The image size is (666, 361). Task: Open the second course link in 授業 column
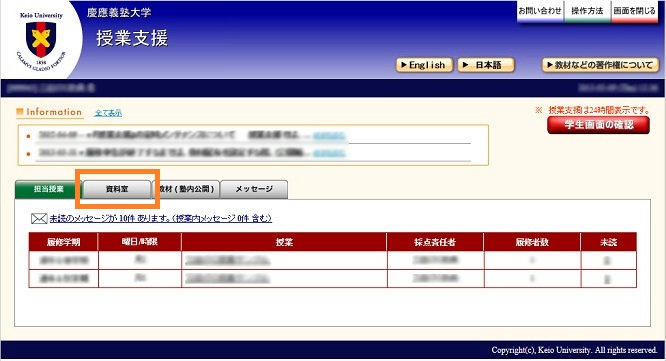tap(227, 279)
